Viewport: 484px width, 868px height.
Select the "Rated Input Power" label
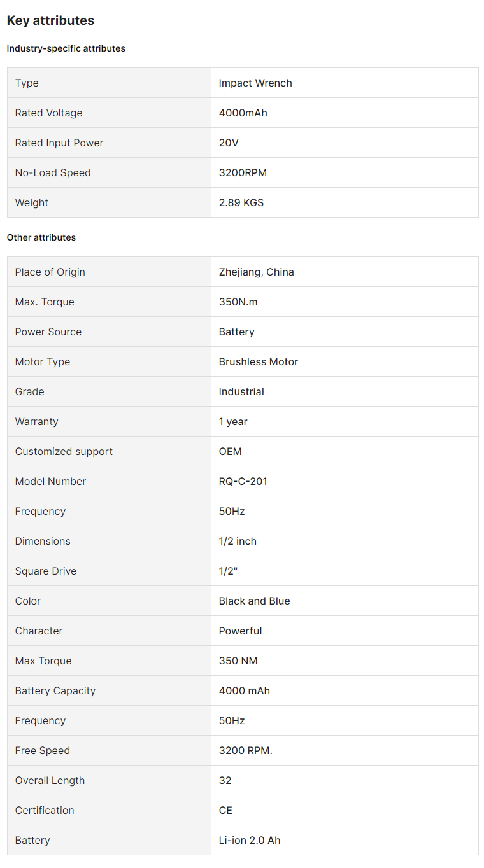59,143
